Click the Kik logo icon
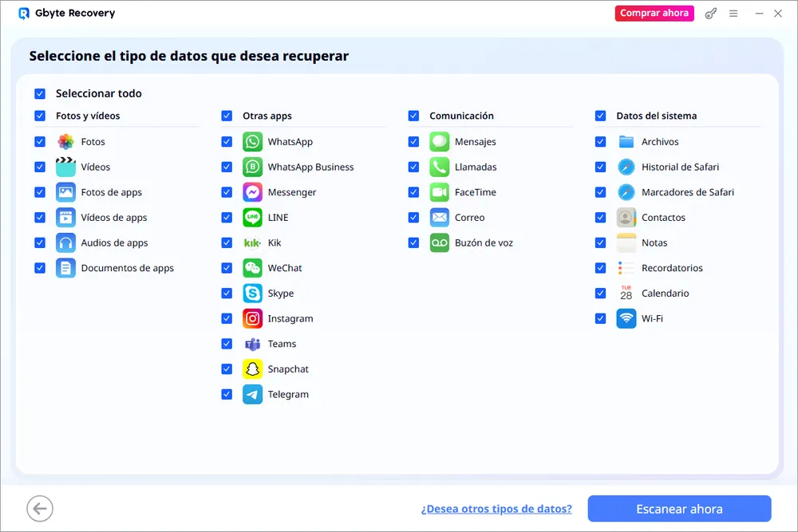 click(x=252, y=242)
